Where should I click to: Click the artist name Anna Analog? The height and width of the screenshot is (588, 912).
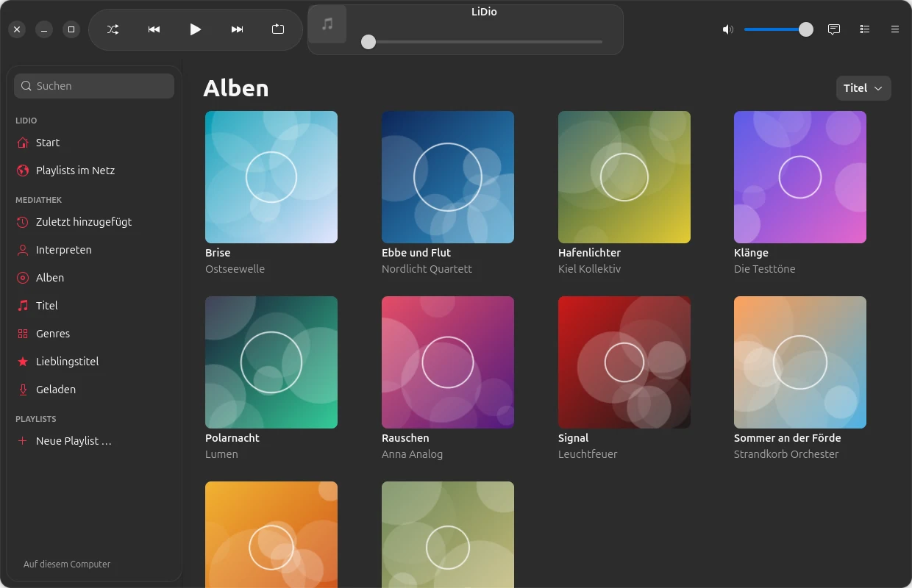click(412, 454)
